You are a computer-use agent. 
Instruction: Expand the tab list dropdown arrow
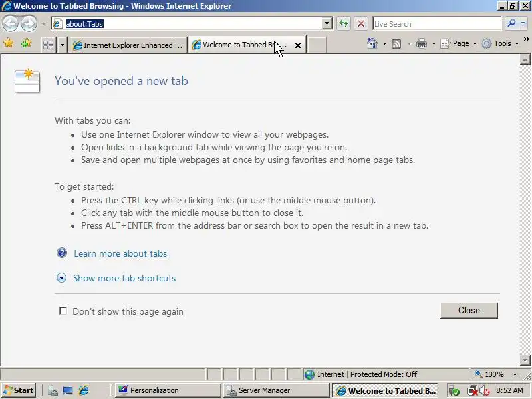(62, 45)
